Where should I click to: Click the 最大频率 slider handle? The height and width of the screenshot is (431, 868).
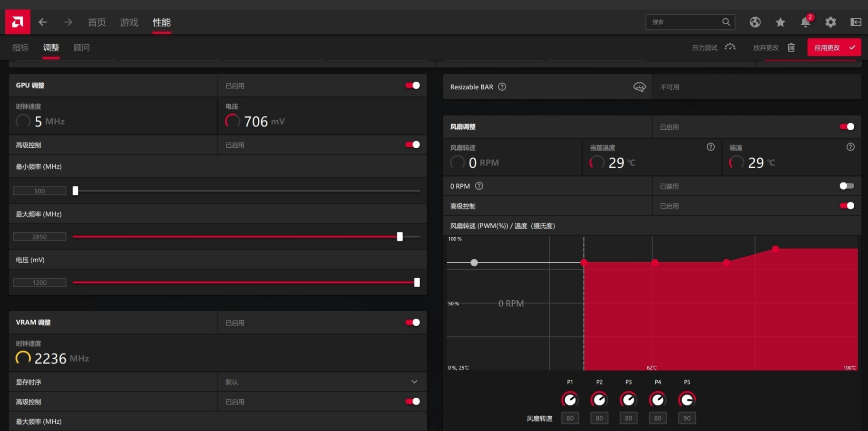pos(400,237)
